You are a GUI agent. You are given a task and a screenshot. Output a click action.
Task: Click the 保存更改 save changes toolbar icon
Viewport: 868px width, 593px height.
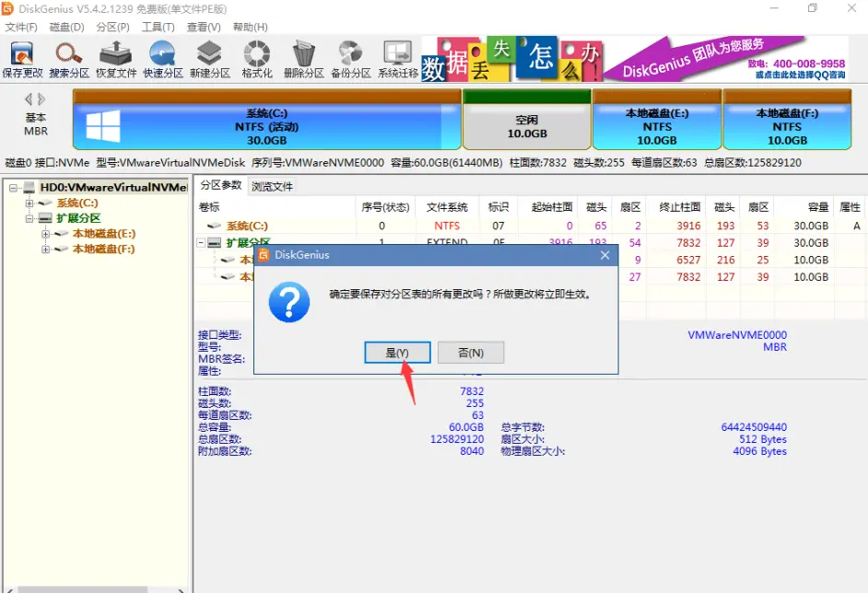coord(22,60)
